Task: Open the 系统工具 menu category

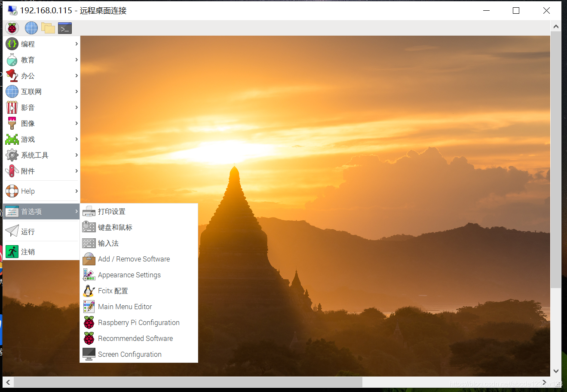Action: click(x=42, y=155)
